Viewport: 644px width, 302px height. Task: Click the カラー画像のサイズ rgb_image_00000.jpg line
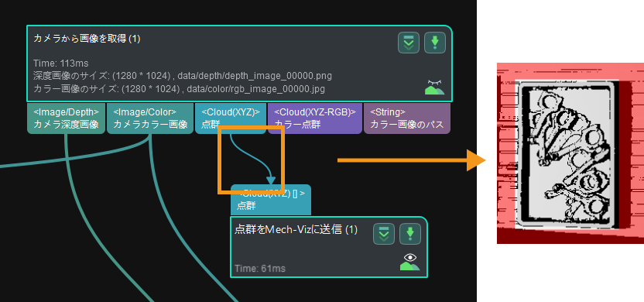pos(180,89)
